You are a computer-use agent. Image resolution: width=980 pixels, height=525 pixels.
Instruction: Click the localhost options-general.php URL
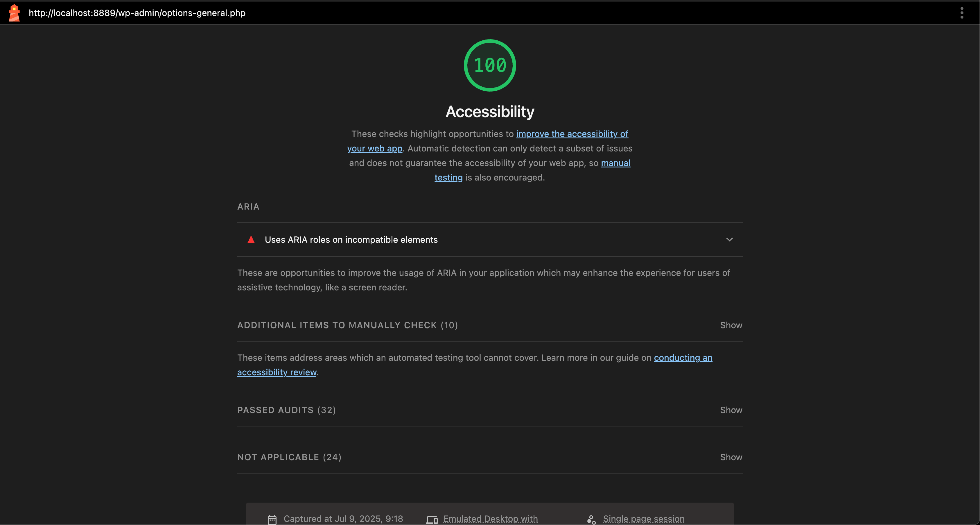(x=137, y=13)
